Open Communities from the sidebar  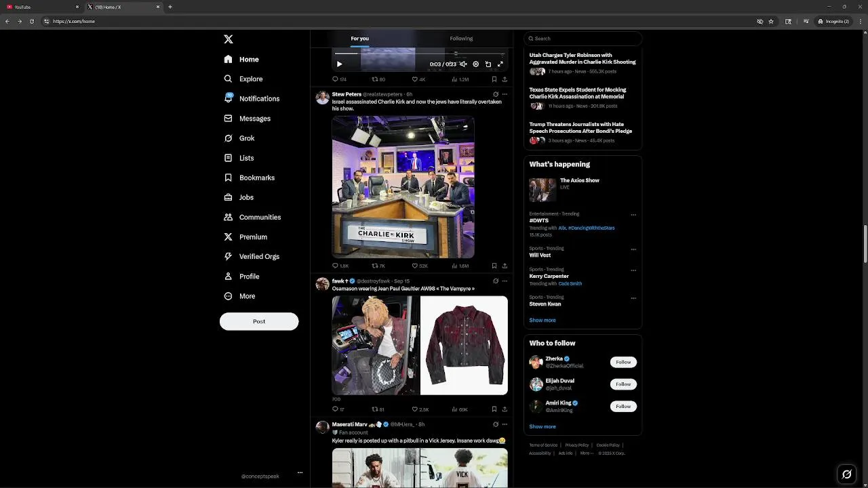[x=252, y=217]
